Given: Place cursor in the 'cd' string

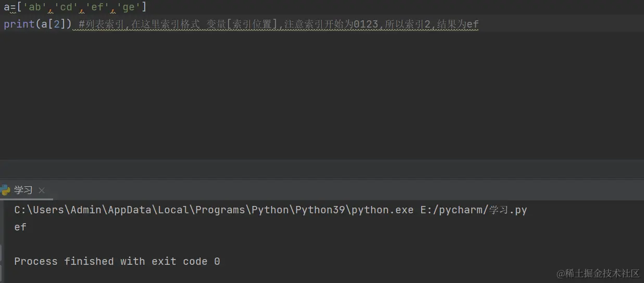Looking at the screenshot, I should tap(66, 7).
